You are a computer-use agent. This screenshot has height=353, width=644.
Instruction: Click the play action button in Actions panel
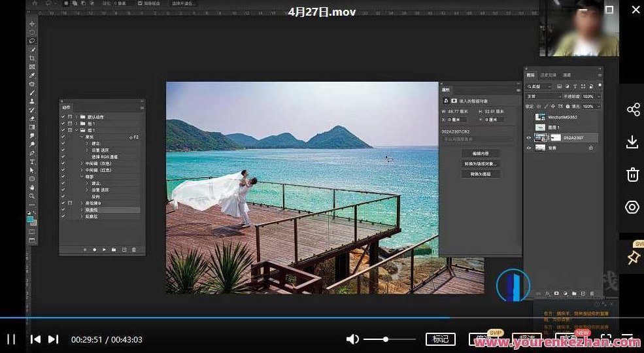(x=104, y=250)
